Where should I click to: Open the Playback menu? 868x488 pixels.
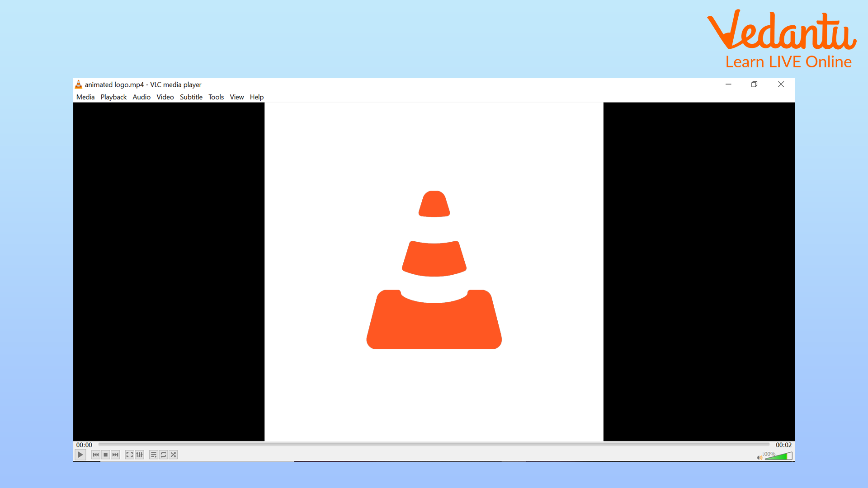pos(113,97)
